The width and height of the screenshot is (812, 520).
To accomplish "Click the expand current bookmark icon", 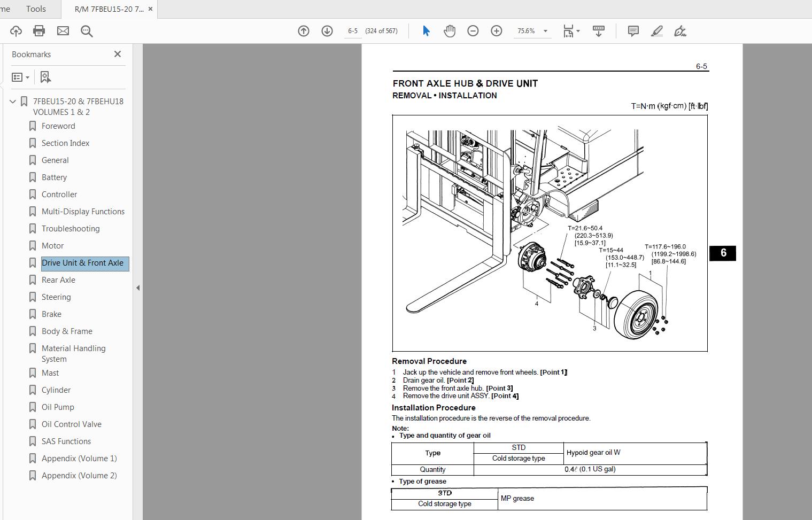I will pos(45,77).
